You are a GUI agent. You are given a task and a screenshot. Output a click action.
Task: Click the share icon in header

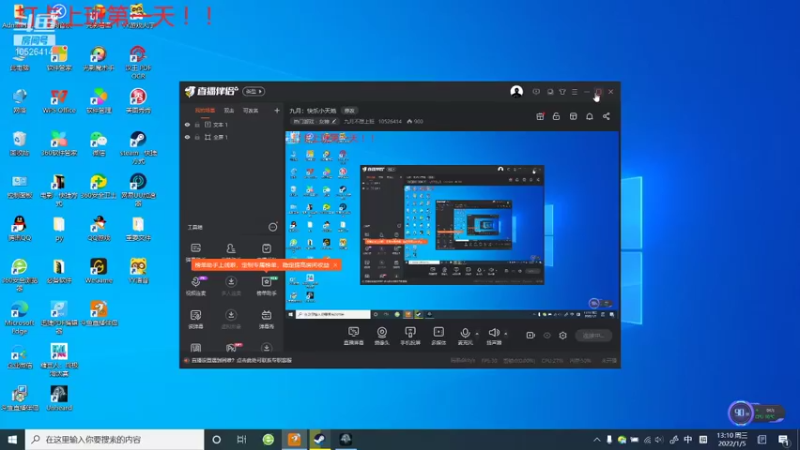coord(606,117)
